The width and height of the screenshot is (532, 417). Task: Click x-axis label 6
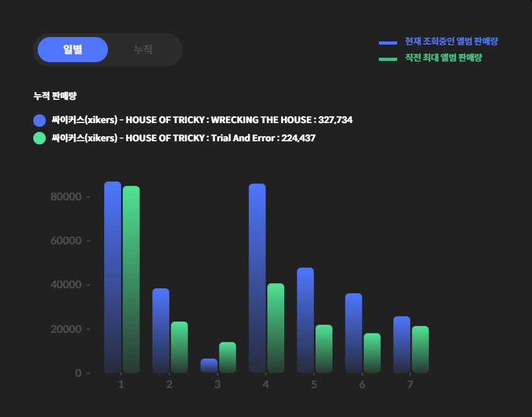pyautogui.click(x=362, y=384)
